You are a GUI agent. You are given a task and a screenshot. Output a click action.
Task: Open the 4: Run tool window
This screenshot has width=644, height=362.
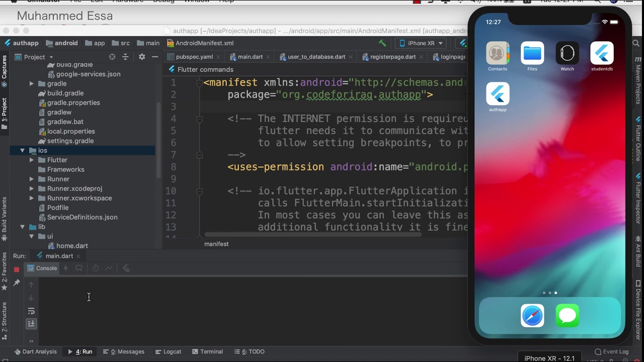tap(80, 351)
